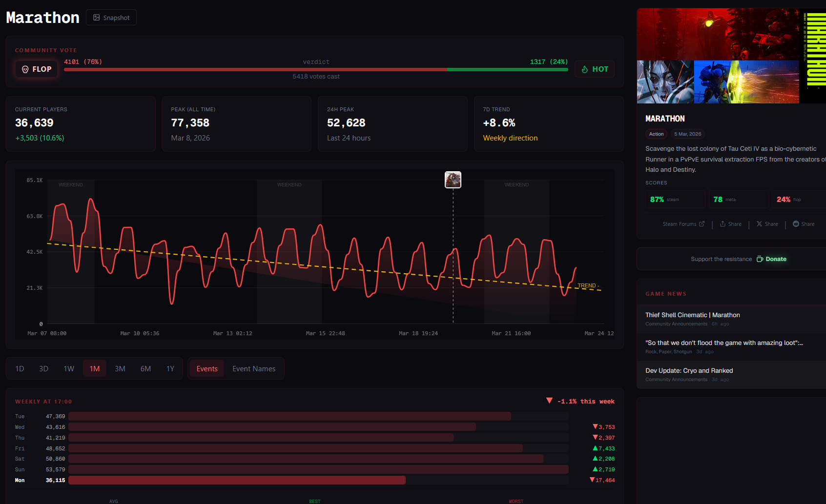Share on Reddit using the Reddit icon
This screenshot has width=826, height=504.
click(796, 224)
